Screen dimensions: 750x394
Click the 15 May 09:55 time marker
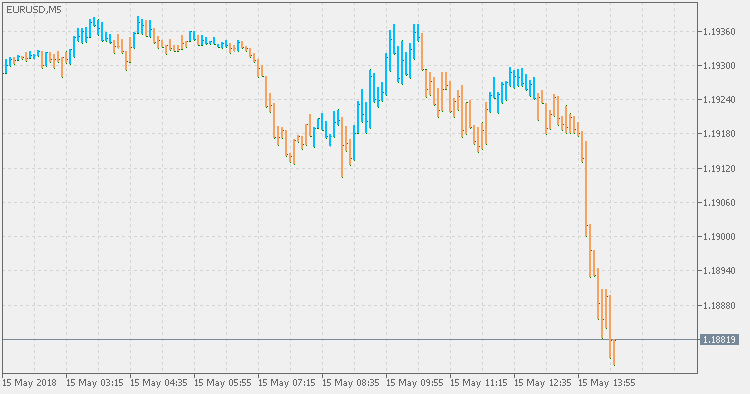coord(415,383)
